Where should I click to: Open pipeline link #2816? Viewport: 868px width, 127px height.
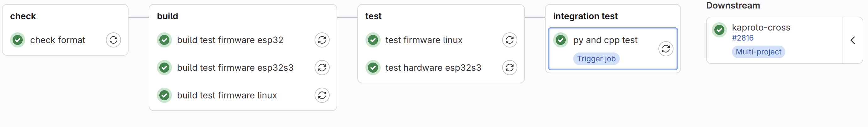coord(743,38)
